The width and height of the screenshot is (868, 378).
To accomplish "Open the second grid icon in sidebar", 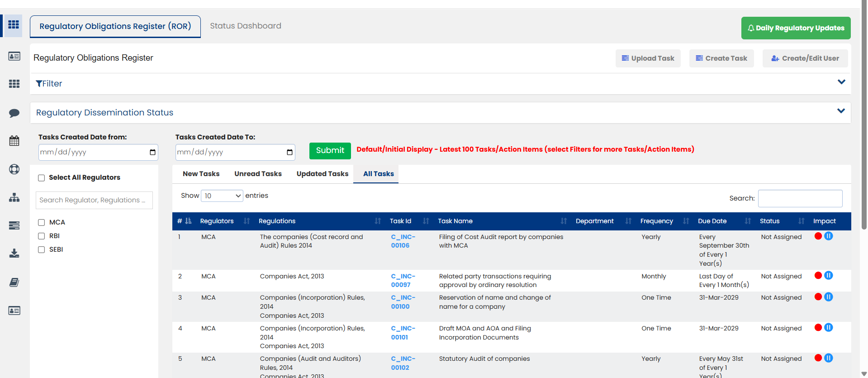I will 14,84.
